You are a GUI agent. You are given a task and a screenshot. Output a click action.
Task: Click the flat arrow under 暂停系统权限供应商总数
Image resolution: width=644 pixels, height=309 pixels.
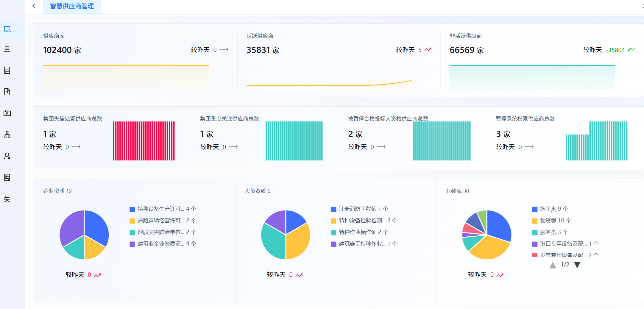click(529, 147)
